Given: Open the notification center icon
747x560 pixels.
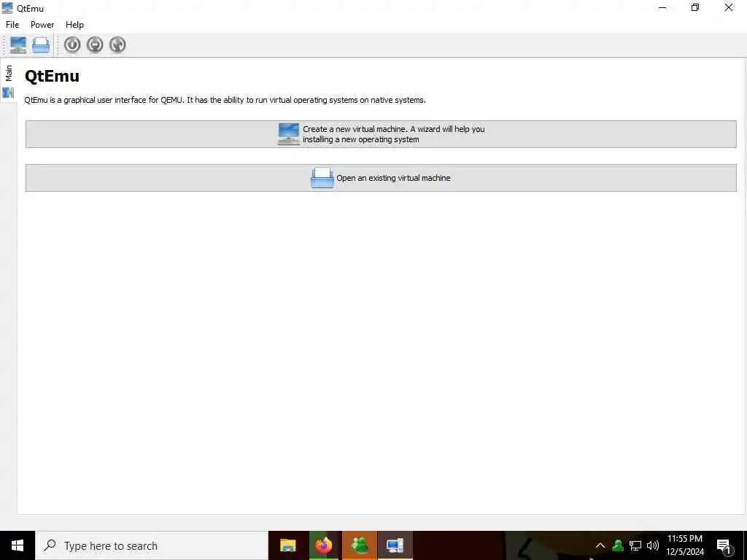Looking at the screenshot, I should pyautogui.click(x=724, y=546).
